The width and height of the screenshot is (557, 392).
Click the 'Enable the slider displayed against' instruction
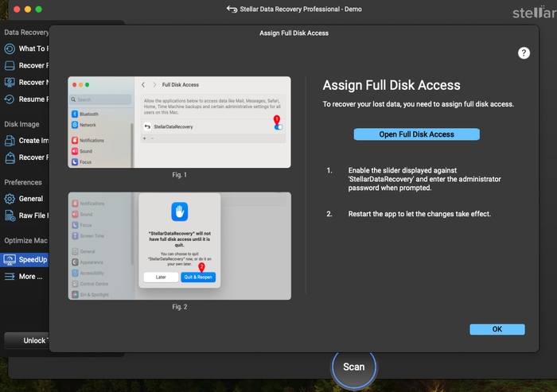point(424,179)
